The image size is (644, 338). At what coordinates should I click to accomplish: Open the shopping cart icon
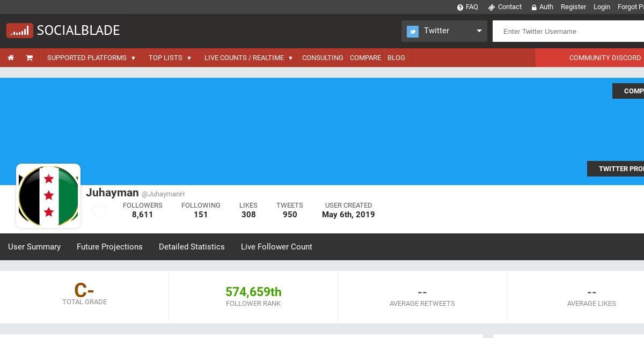30,57
